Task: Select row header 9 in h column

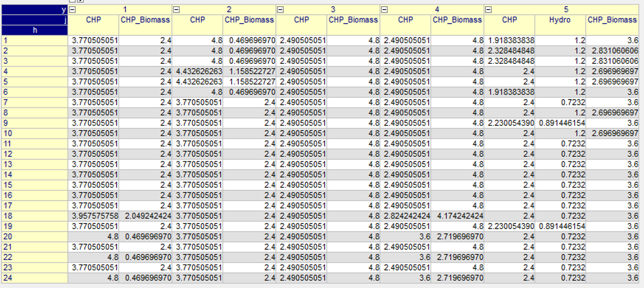Action: [34, 123]
